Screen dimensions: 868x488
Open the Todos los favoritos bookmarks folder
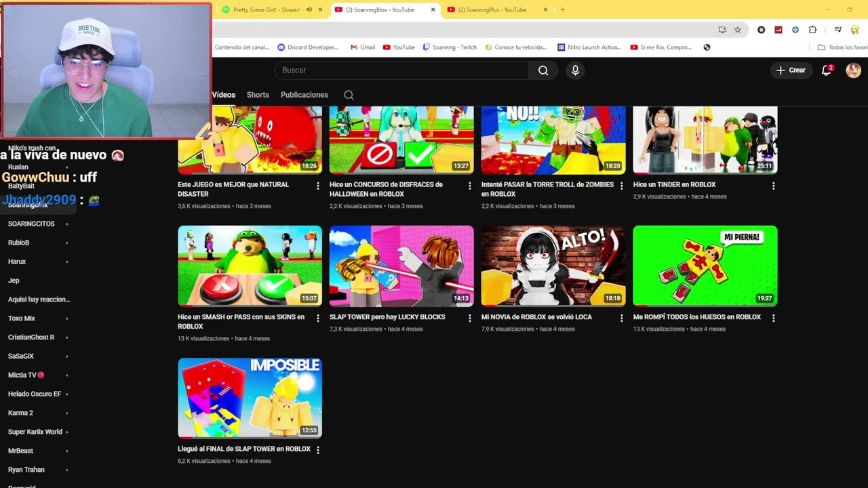tap(842, 47)
